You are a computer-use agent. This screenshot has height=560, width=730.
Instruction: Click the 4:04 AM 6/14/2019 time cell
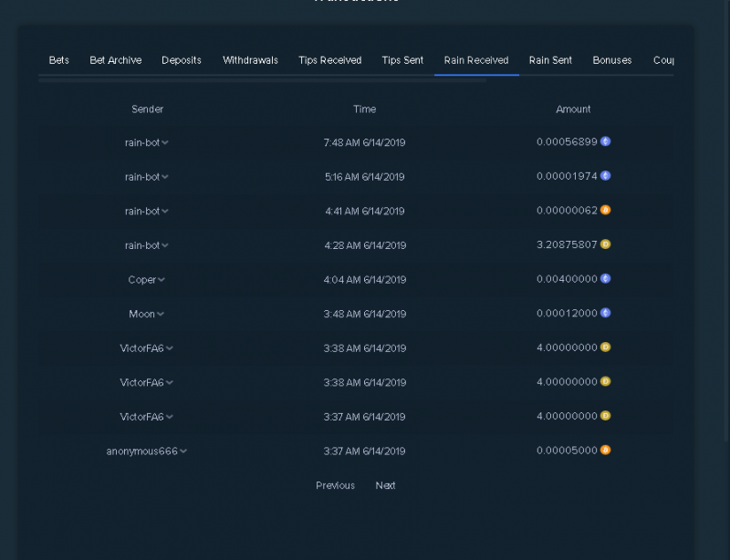click(365, 280)
